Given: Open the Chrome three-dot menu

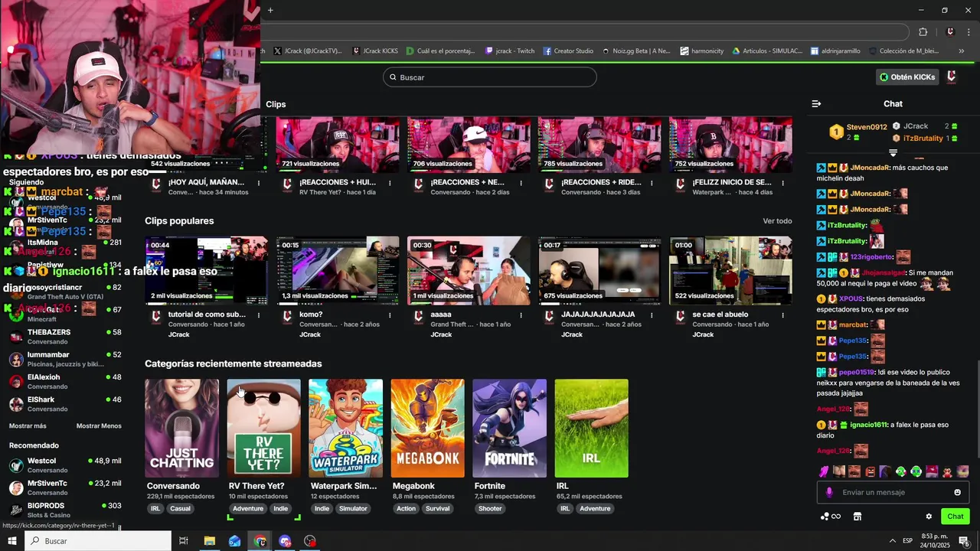Looking at the screenshot, I should coord(969,31).
